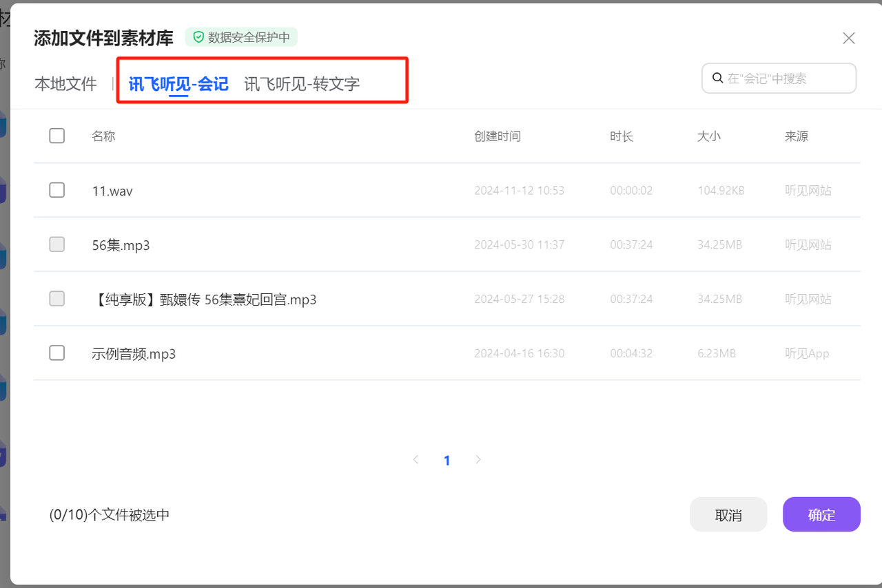
Task: Select file name 11.wav
Action: pyautogui.click(x=112, y=191)
